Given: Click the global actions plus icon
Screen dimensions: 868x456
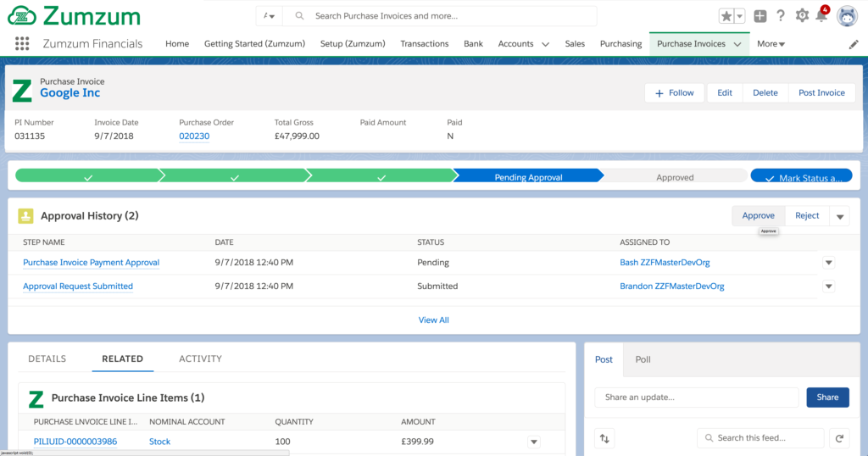Looking at the screenshot, I should tap(760, 16).
